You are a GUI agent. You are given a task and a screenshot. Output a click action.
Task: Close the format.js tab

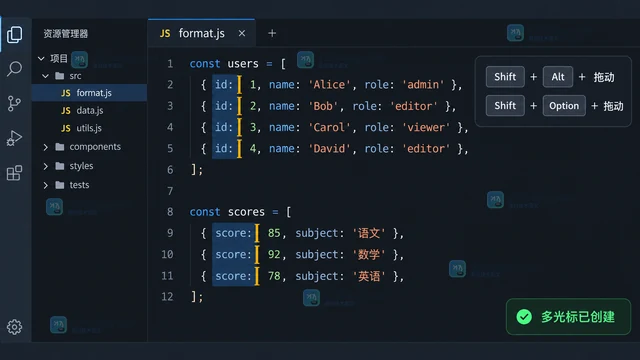[x=242, y=33]
